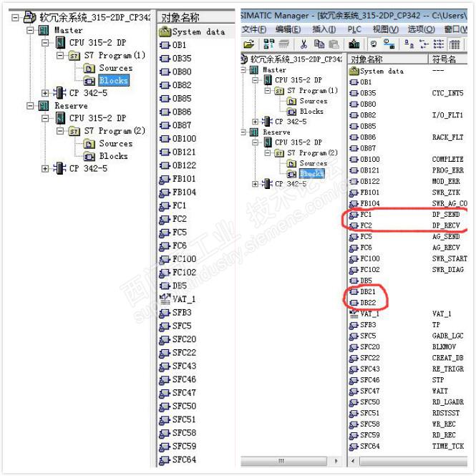Select DB5 in the SIMATIC Manager block list

tap(366, 281)
